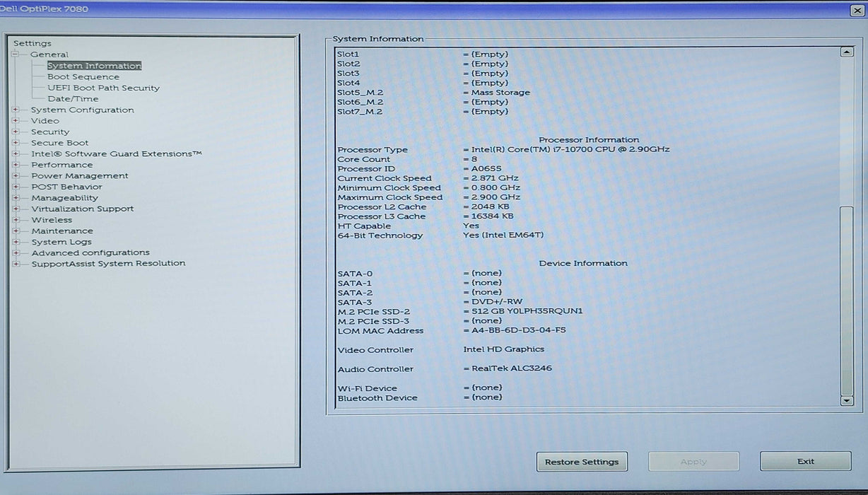Select the Maintenance category label

point(62,231)
